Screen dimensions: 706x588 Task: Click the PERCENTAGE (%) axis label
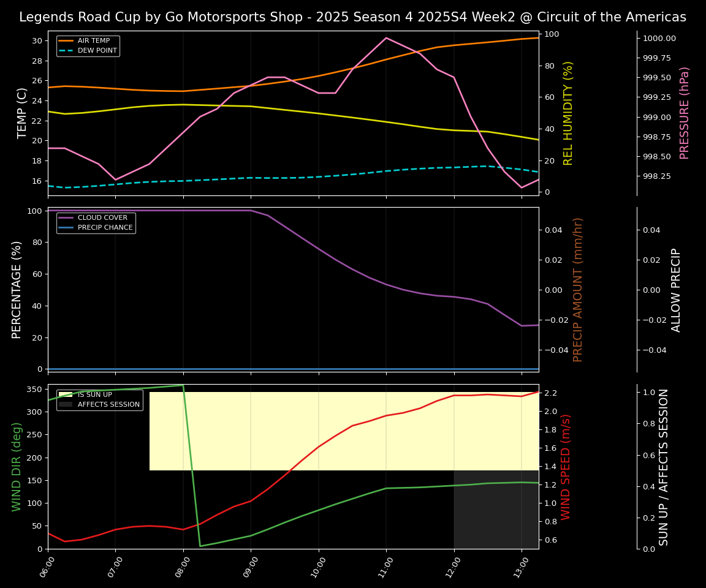(17, 290)
